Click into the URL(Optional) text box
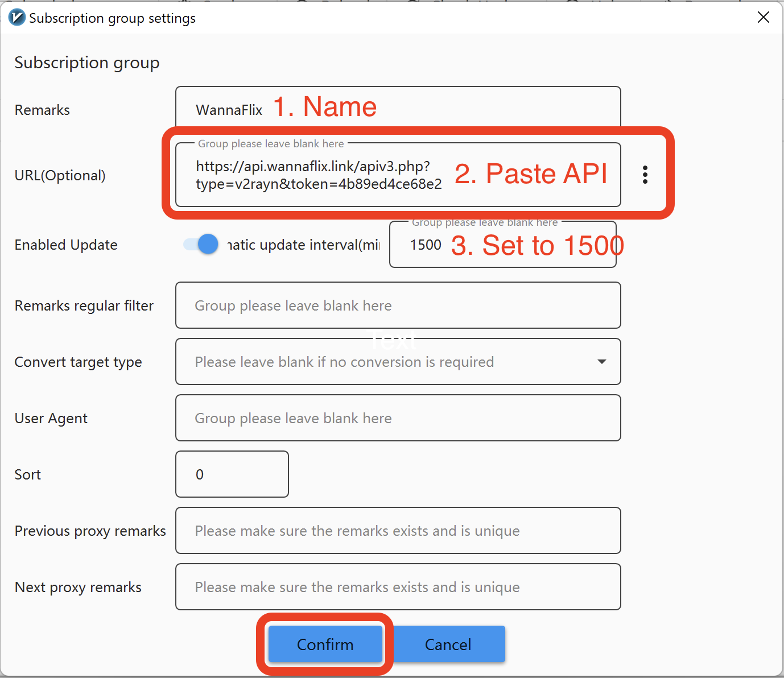Screen dimensions: 784x678 [319, 175]
